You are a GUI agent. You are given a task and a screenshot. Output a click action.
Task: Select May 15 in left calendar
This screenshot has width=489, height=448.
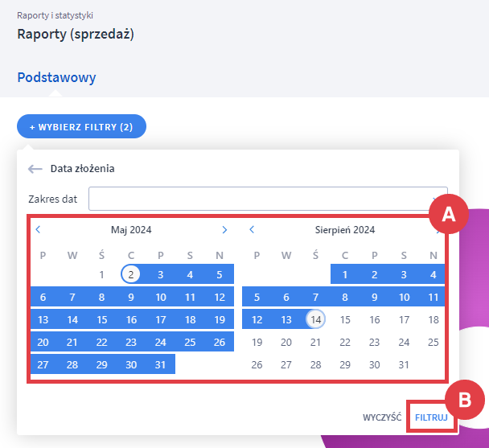101,319
